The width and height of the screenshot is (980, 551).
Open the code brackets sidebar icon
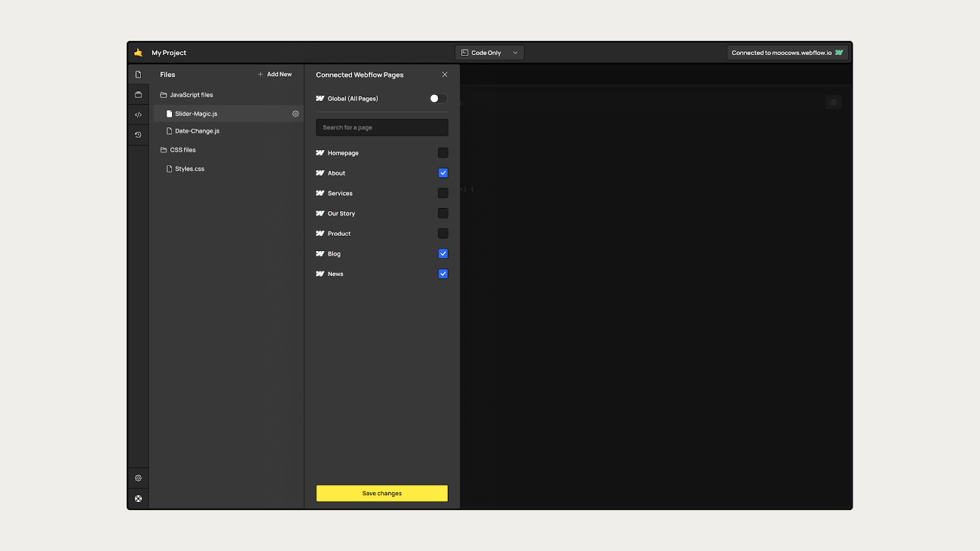pos(138,114)
